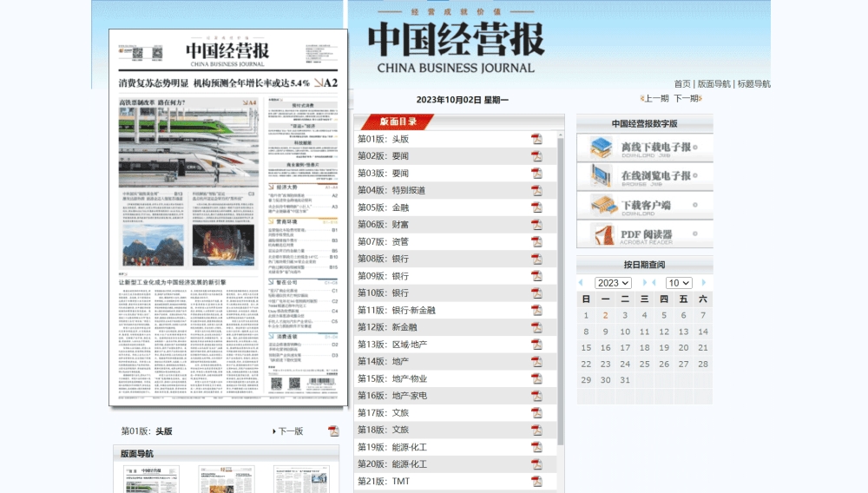Screen dimensions: 868x493
Task: Select calendar date 31
Action: (625, 380)
